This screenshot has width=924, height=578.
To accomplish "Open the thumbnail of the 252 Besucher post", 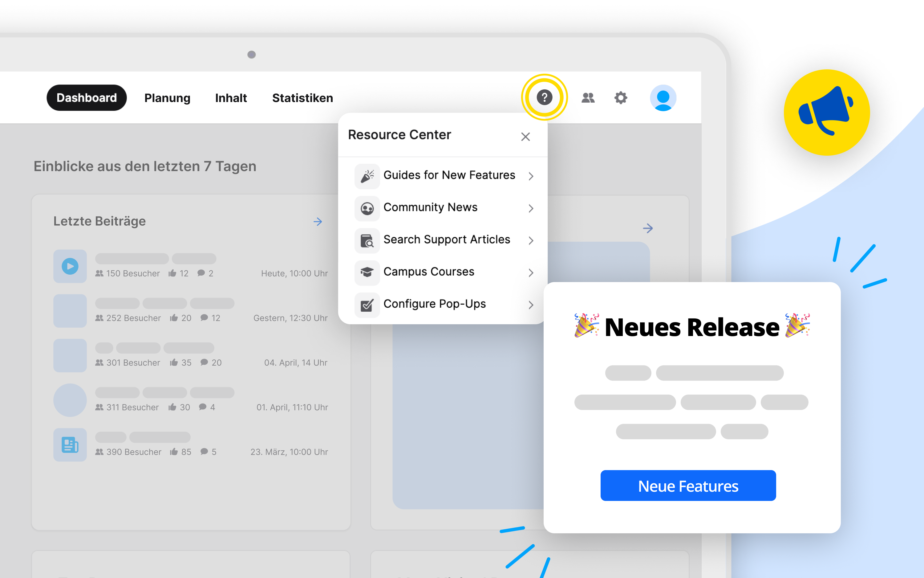I will 70,311.
